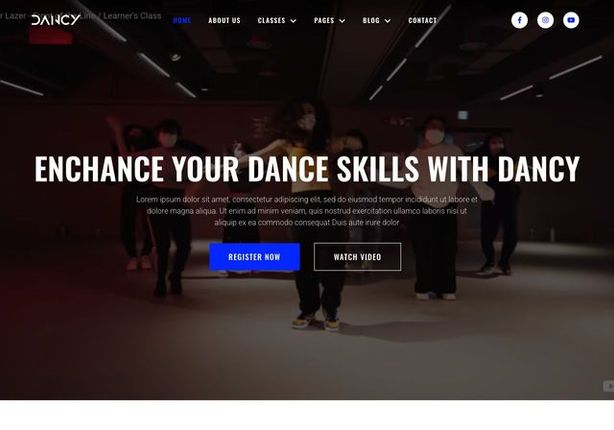Click the Lorem ipsum description paragraph

click(307, 211)
